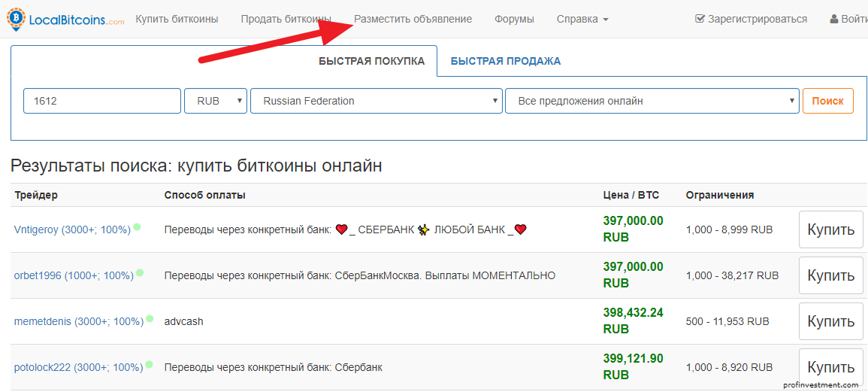
Task: Click the 398,432.24 RUB price
Action: tap(633, 321)
